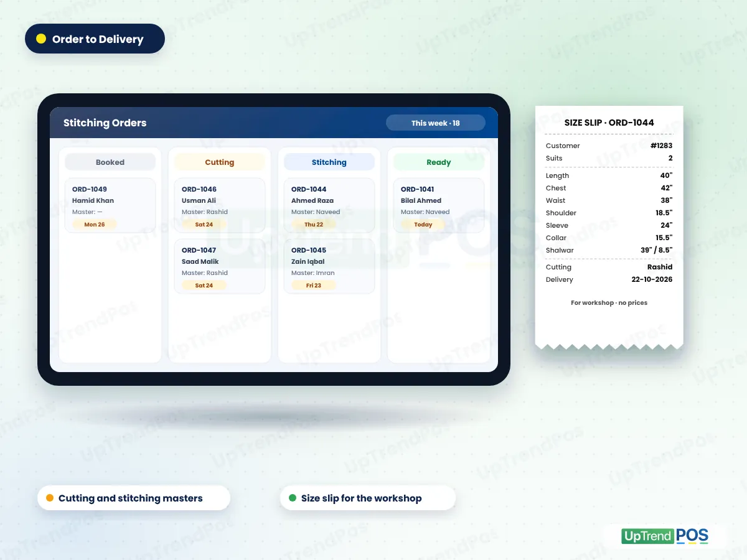Click customer number #1283 on the slip
747x560 pixels.
[x=661, y=146]
